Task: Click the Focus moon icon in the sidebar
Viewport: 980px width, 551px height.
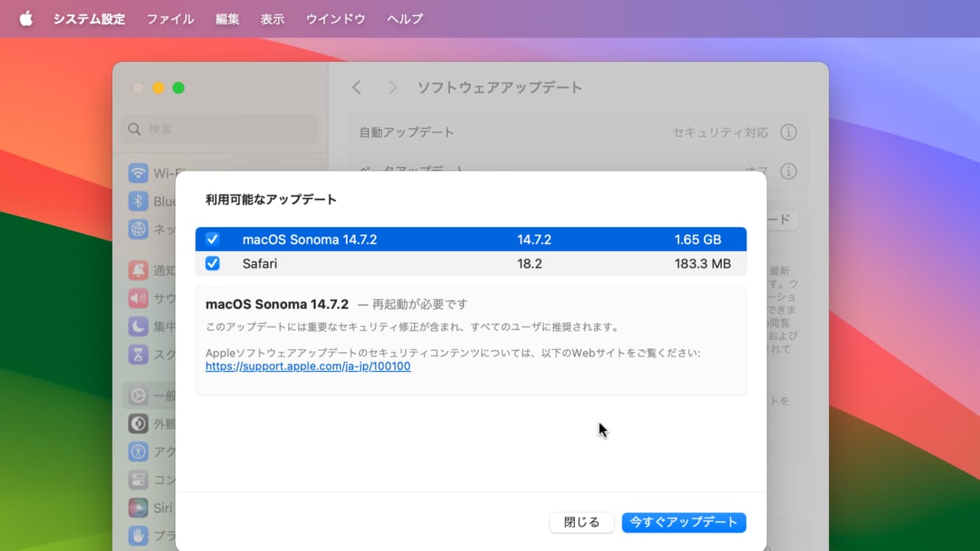Action: point(138,327)
